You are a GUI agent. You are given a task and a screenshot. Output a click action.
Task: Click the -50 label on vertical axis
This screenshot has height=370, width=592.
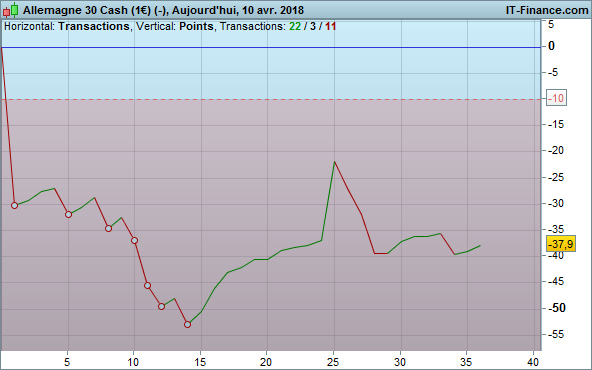557,308
